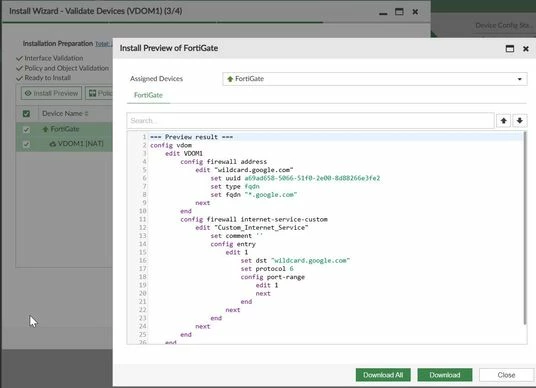Sort by Device Name column header
This screenshot has height=388, width=536.
pos(65,113)
